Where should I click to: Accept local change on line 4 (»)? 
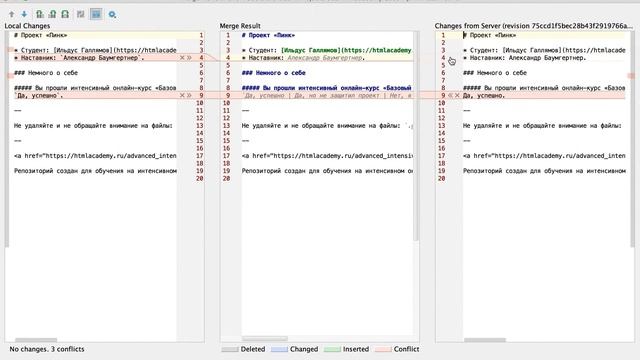pos(189,58)
